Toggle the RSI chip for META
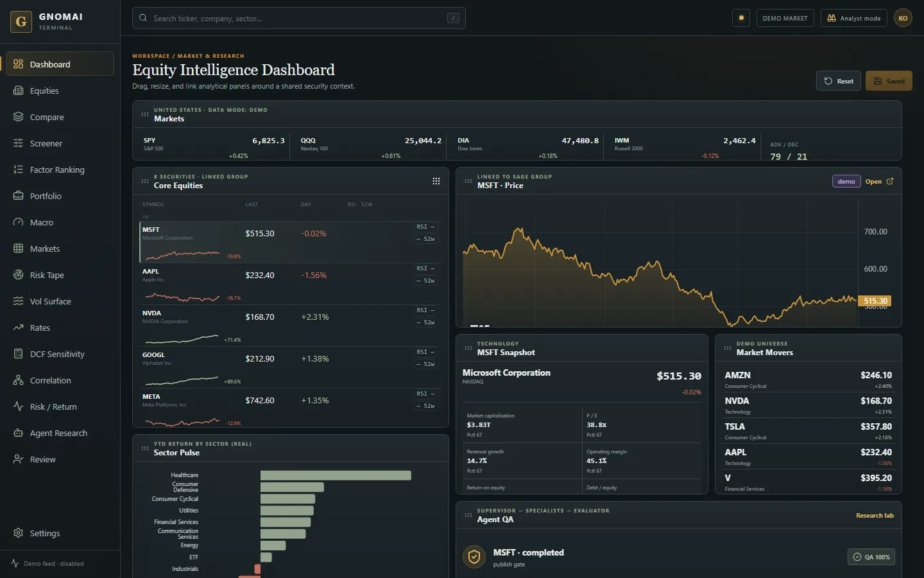Image resolution: width=924 pixels, height=578 pixels. 425,394
